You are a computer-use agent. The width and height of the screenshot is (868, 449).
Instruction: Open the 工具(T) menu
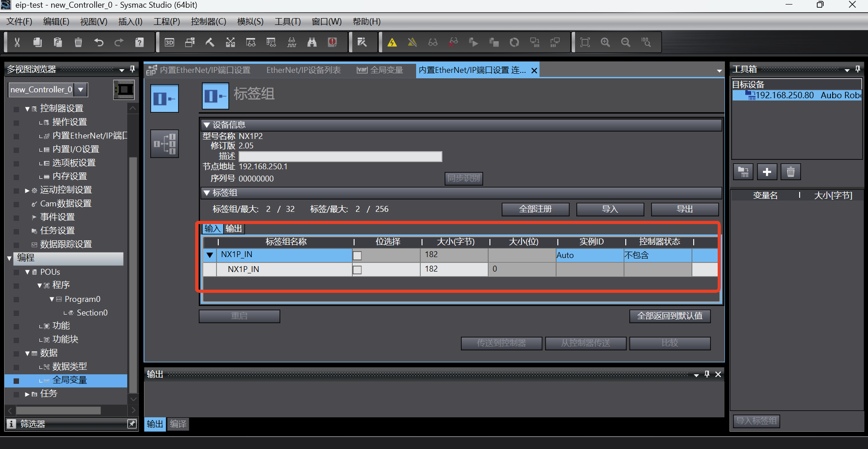click(x=288, y=22)
